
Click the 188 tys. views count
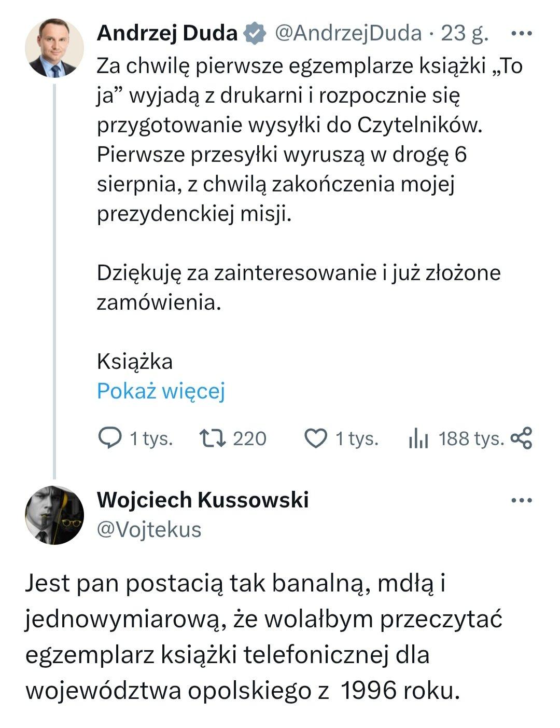click(471, 439)
